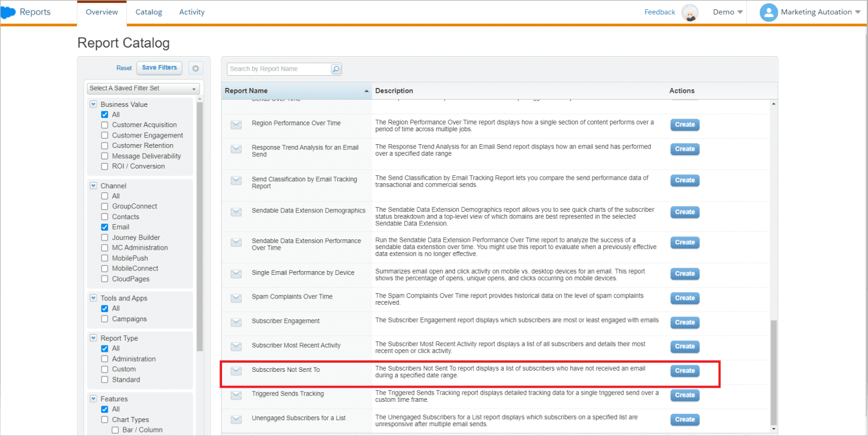Uncheck the Email channel checkbox

point(105,227)
